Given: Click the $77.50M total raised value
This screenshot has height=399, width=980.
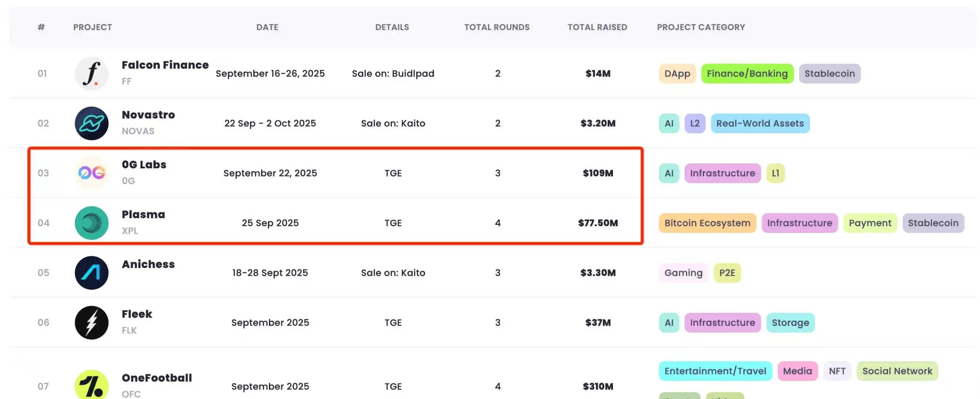Looking at the screenshot, I should coord(598,223).
